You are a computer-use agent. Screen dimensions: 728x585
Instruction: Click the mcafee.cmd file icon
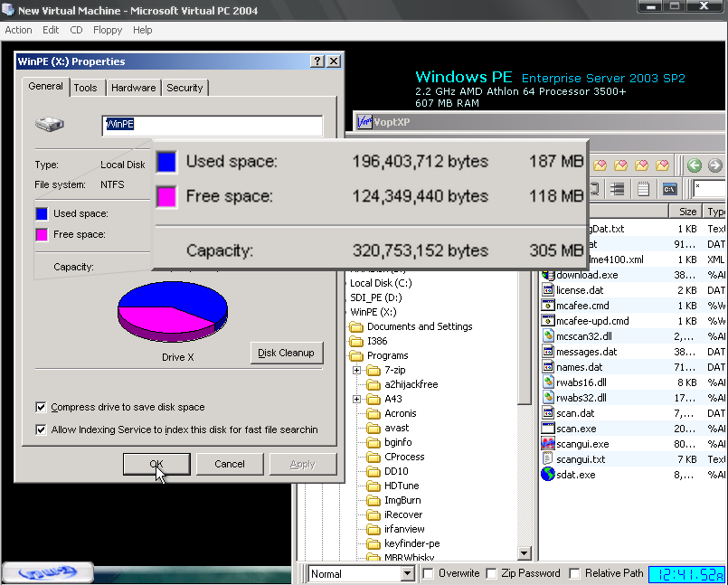[548, 306]
